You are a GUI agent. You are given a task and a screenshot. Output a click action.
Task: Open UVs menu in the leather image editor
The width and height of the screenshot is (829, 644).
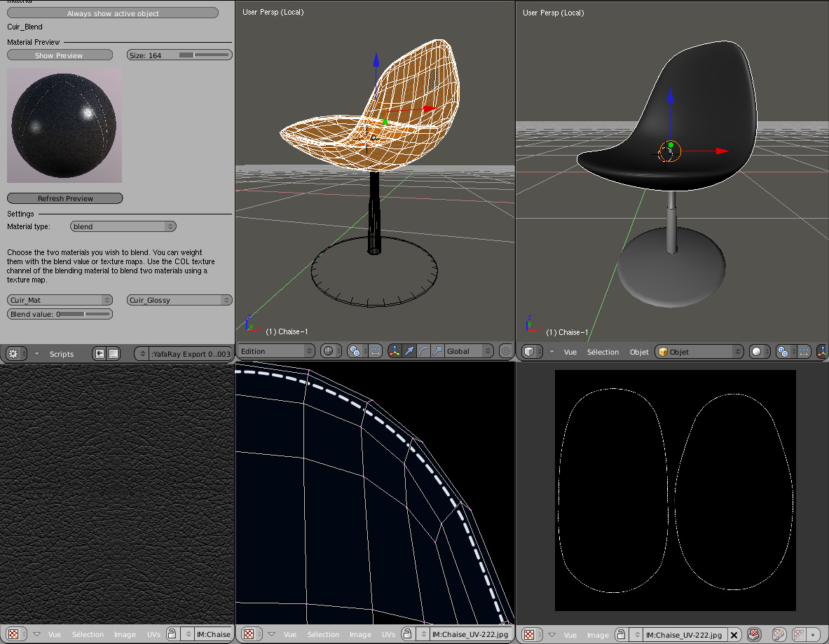154,634
